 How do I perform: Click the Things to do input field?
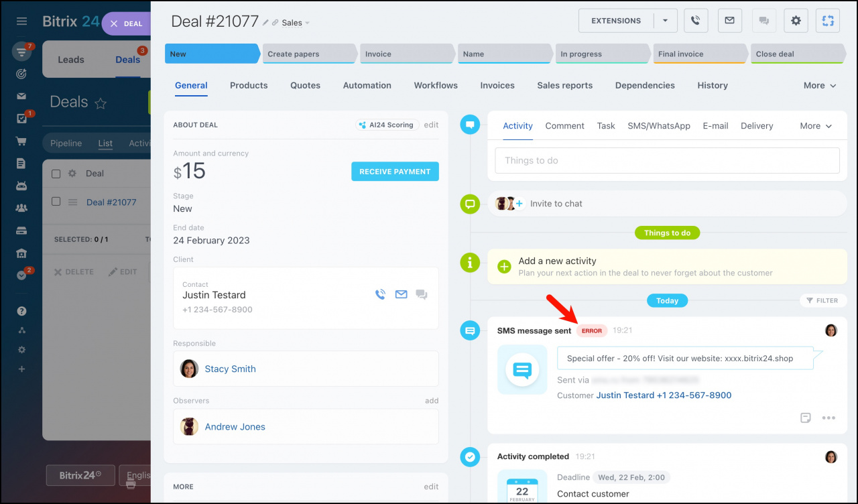[x=667, y=161]
